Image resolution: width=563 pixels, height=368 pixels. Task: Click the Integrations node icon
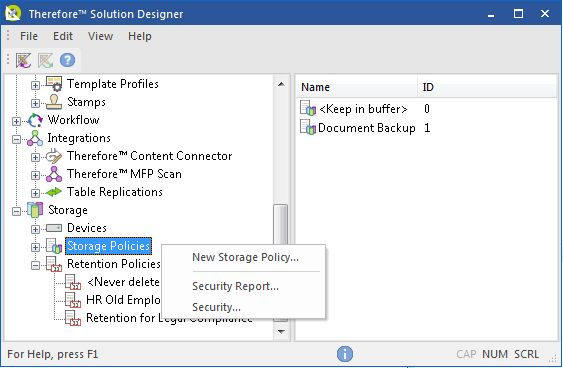pos(35,138)
